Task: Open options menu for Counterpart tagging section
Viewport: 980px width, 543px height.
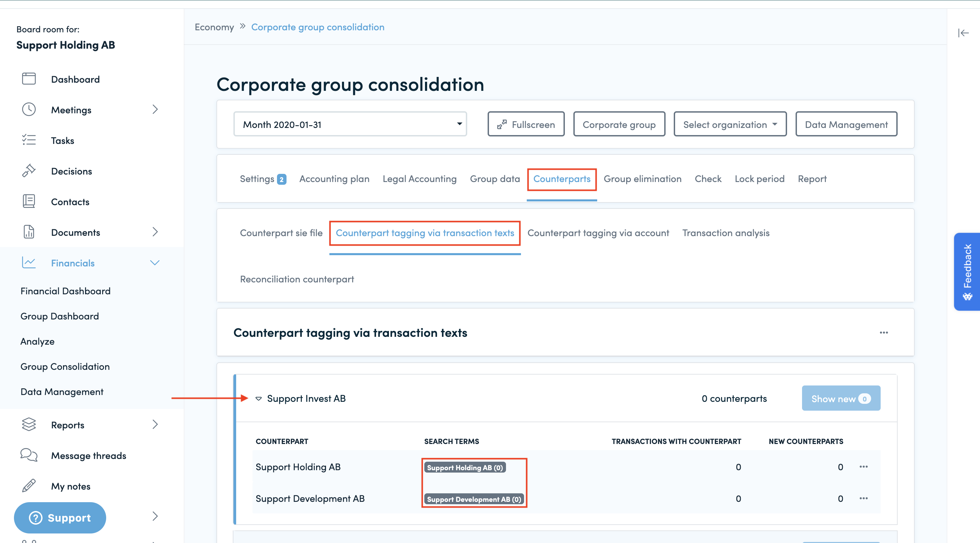Action: pos(884,333)
